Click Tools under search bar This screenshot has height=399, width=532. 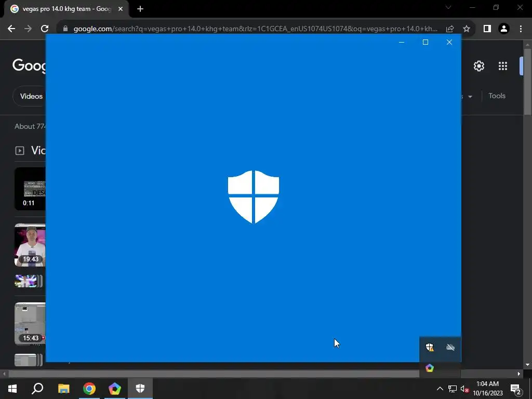[497, 96]
